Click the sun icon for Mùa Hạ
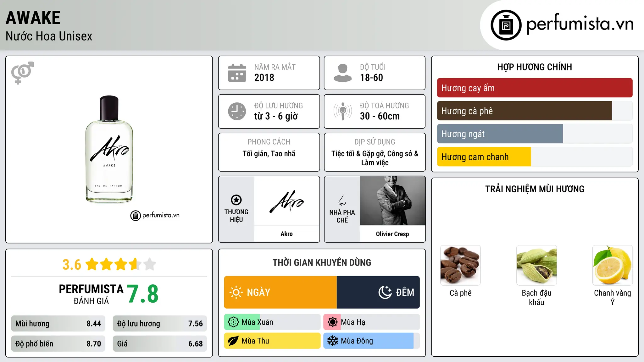The image size is (644, 362). [x=332, y=322]
